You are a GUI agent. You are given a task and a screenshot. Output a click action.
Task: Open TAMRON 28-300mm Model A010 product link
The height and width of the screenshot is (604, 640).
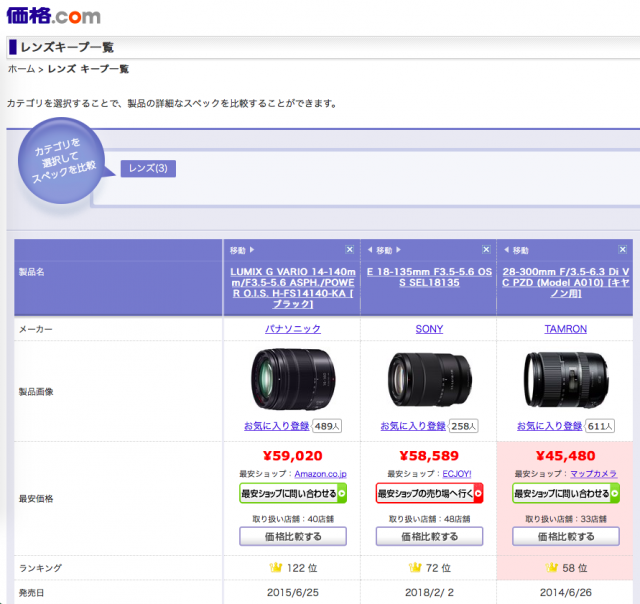[x=566, y=282]
